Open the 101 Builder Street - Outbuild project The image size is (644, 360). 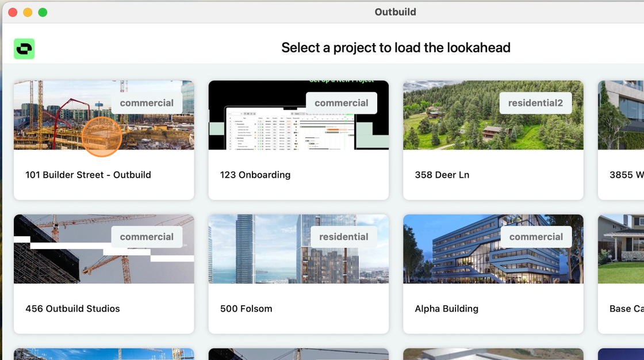104,140
